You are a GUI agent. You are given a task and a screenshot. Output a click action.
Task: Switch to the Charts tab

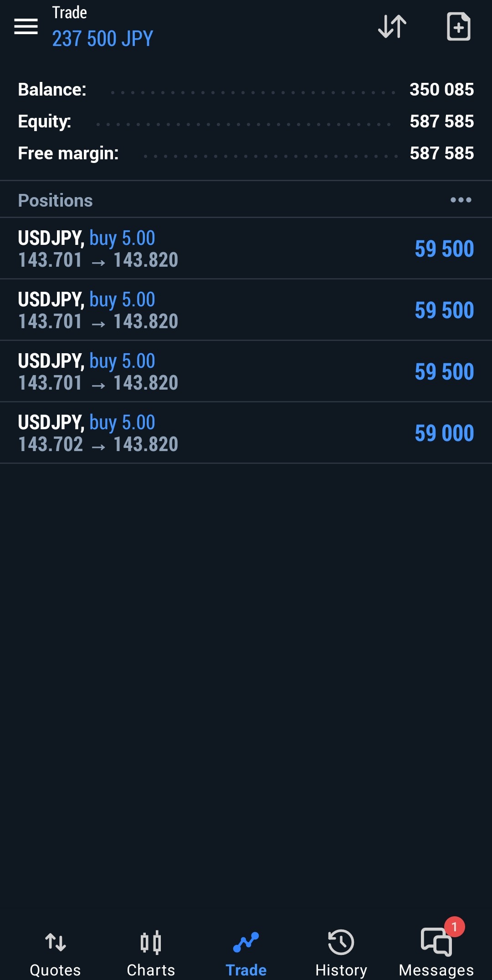pyautogui.click(x=151, y=970)
